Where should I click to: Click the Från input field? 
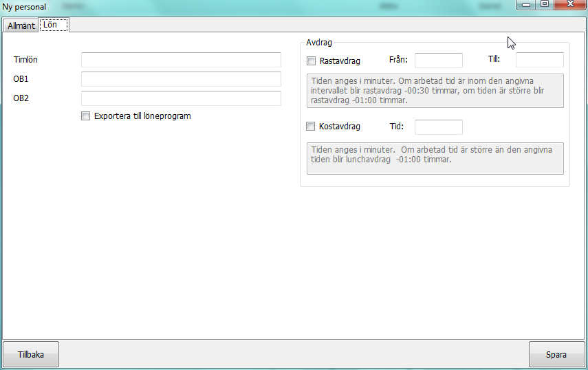coord(438,60)
